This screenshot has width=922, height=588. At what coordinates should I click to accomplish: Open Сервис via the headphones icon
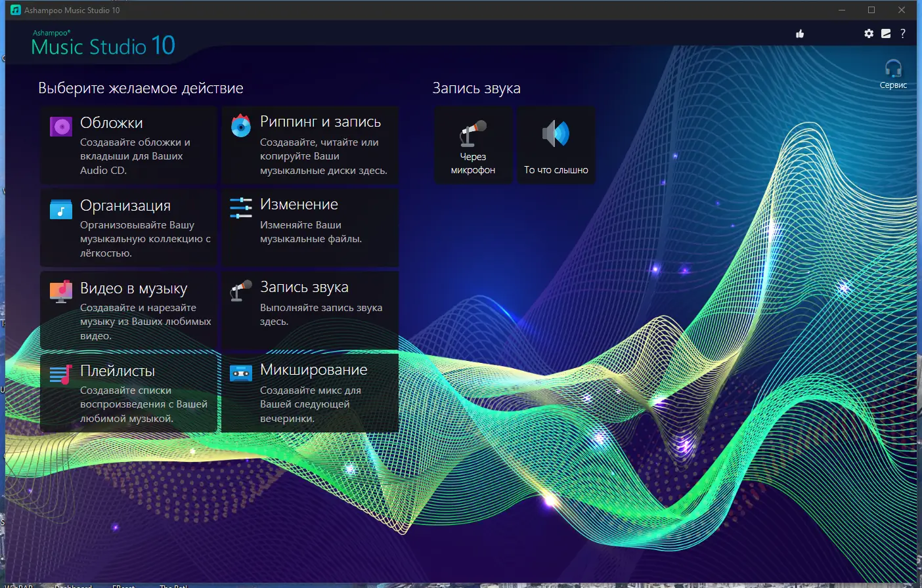coord(892,69)
